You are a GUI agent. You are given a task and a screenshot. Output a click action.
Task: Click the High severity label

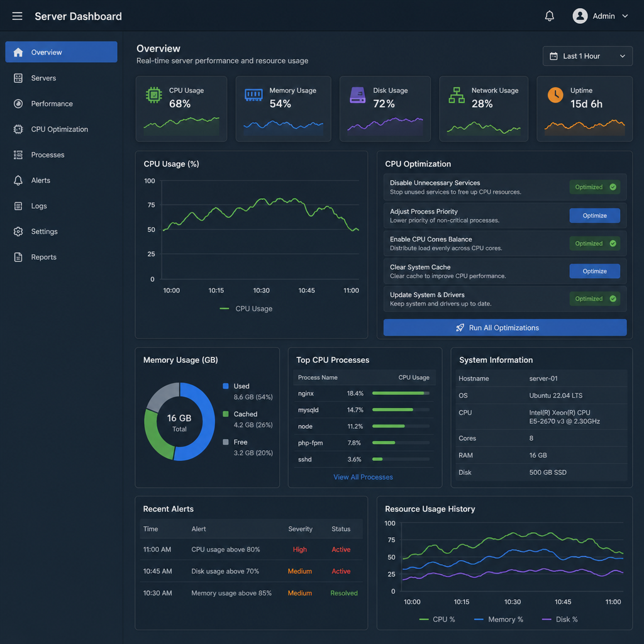click(300, 550)
